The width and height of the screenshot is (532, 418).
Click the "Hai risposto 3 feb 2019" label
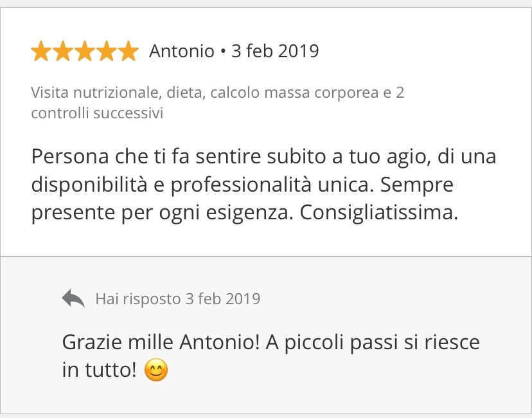177,299
